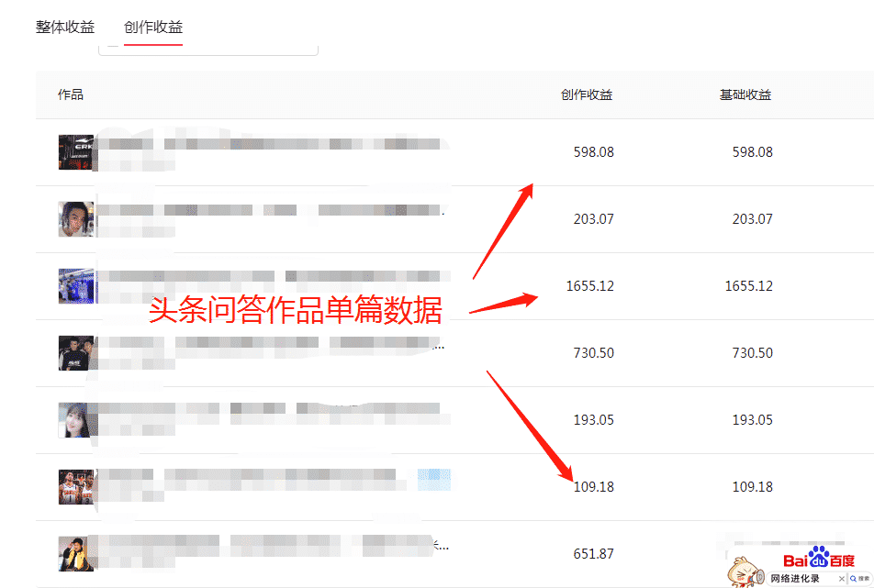Select the 598.08 基础收益 value
The width and height of the screenshot is (874, 588).
coord(753,152)
